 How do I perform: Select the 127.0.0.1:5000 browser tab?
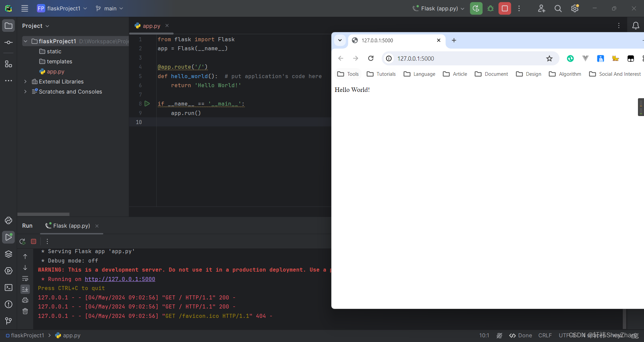coord(396,40)
